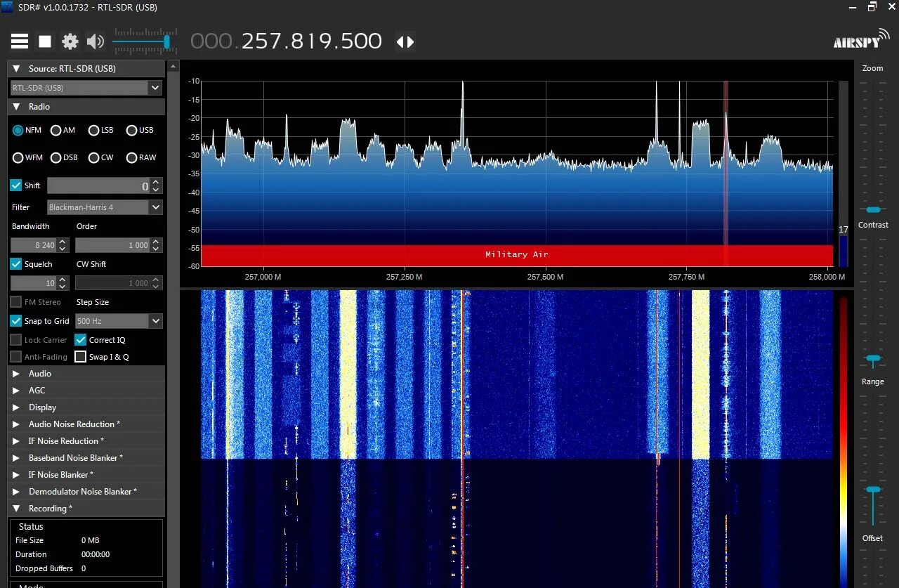Enable FM Stereo
Screen dimensions: 899x588
pos(14,302)
